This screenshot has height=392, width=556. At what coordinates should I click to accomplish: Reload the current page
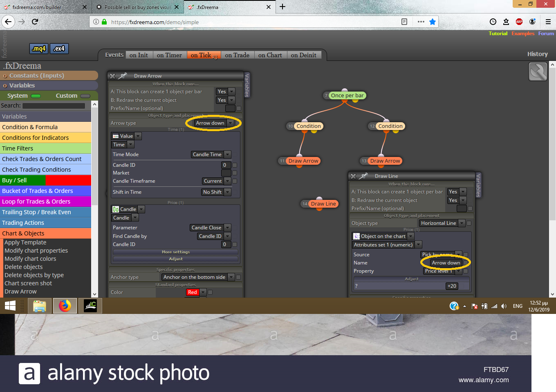click(x=35, y=22)
